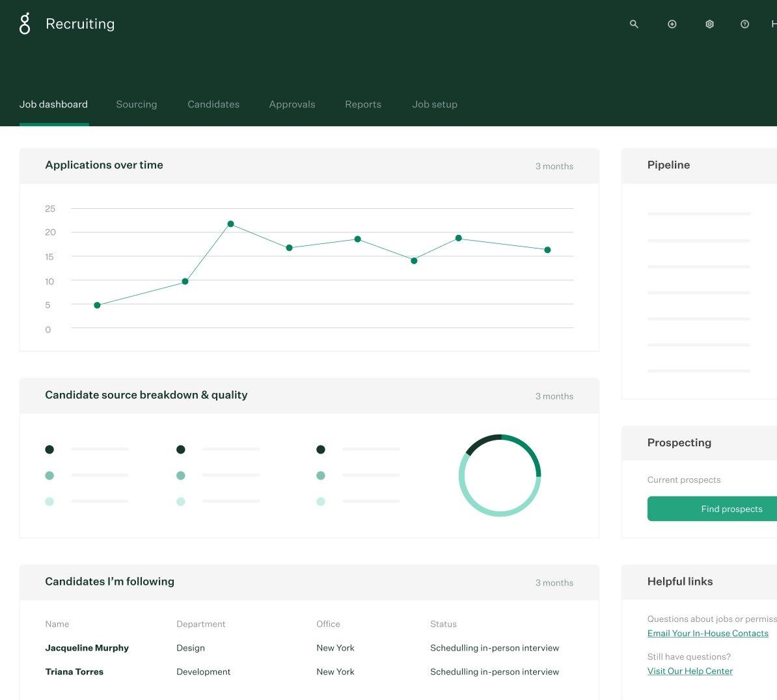The height and width of the screenshot is (700, 777).
Task: Click the Recruiting title in header
Action: tap(80, 24)
